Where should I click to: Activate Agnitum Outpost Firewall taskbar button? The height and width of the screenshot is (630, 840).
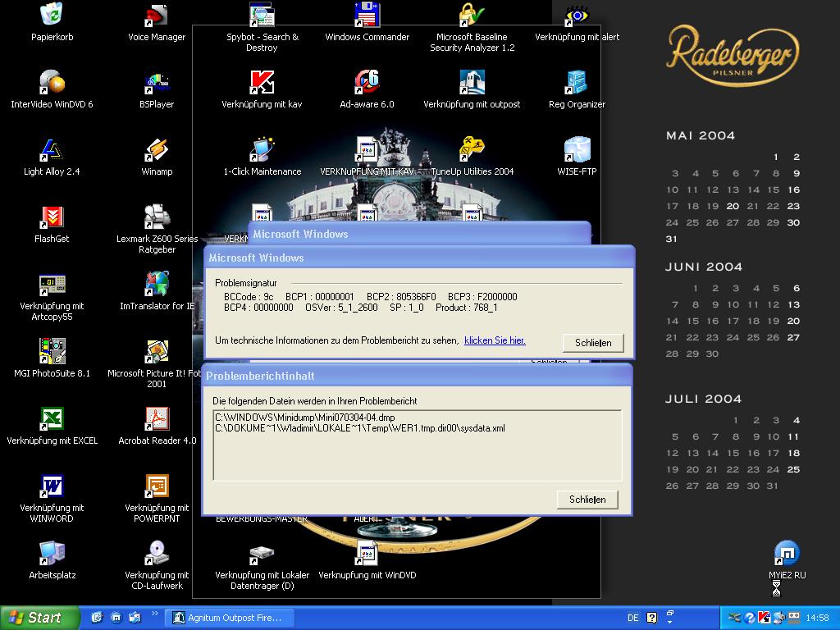coord(230,618)
